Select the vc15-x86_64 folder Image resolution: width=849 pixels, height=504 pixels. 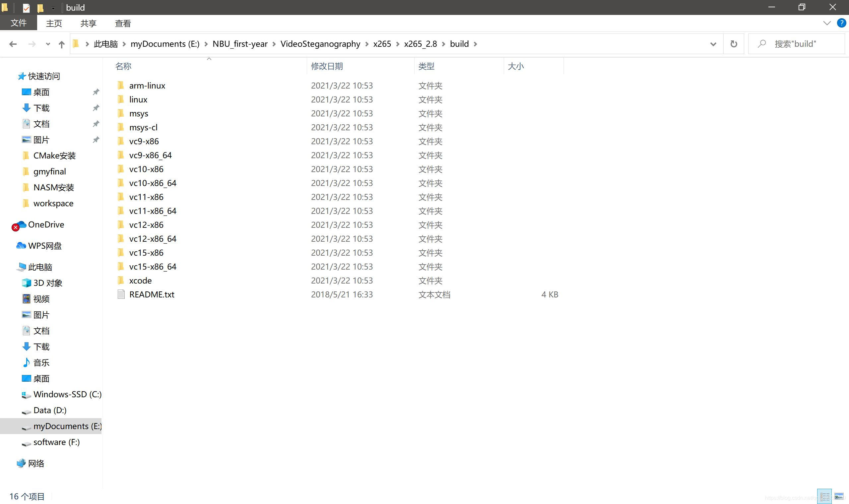click(x=153, y=267)
